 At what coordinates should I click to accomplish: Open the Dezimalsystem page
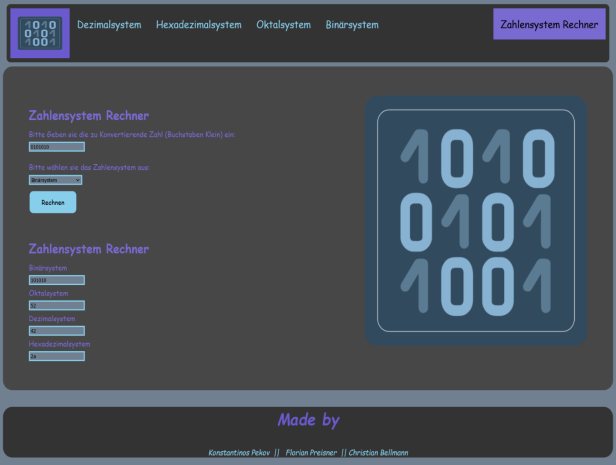coord(109,25)
